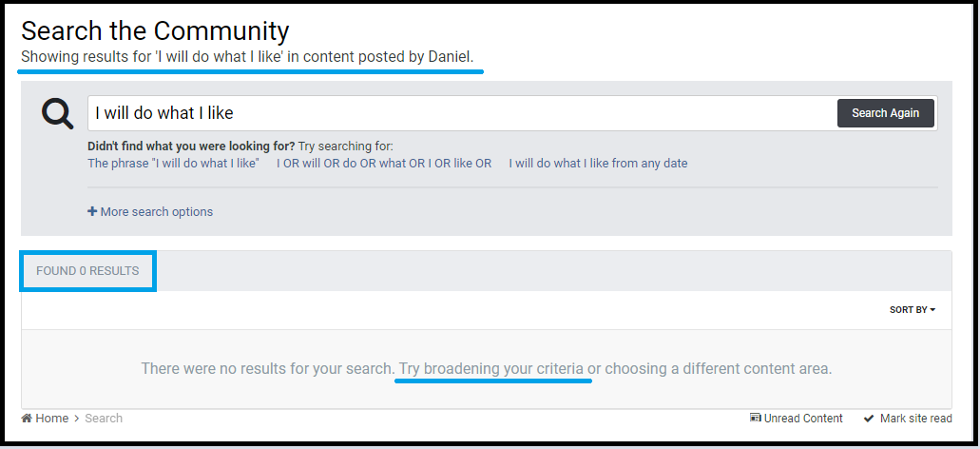
Task: Expand More search options
Action: pyautogui.click(x=150, y=211)
